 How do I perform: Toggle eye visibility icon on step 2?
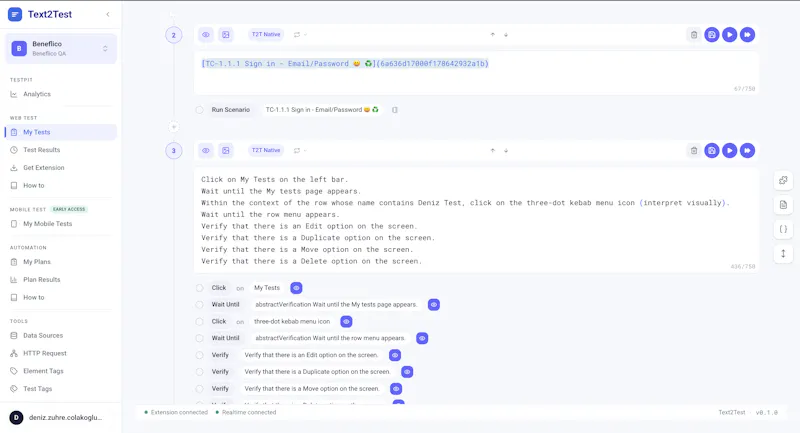(206, 35)
